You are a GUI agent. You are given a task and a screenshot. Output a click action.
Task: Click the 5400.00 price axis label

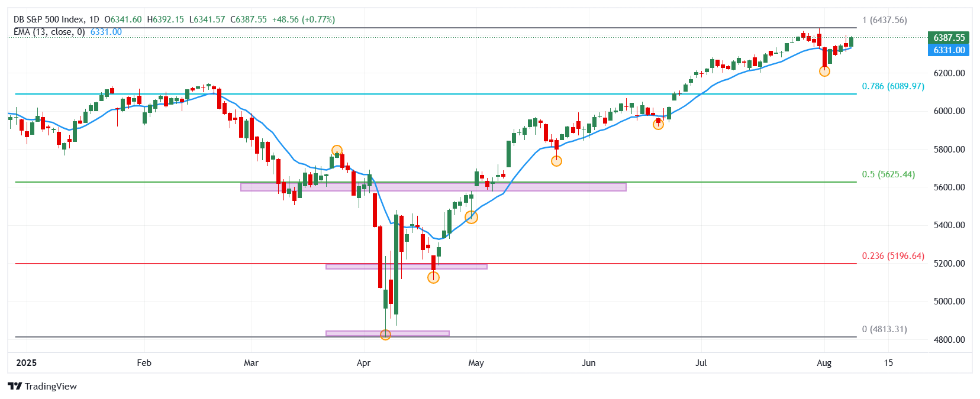[949, 225]
